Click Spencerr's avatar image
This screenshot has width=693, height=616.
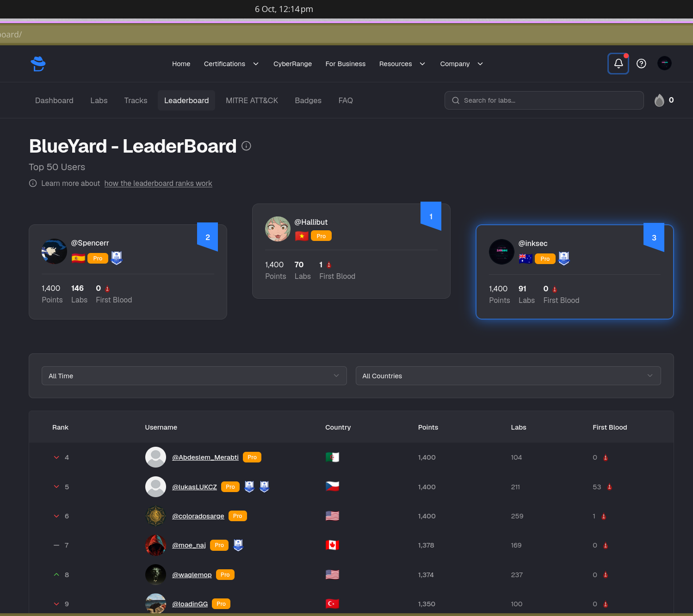click(x=54, y=251)
